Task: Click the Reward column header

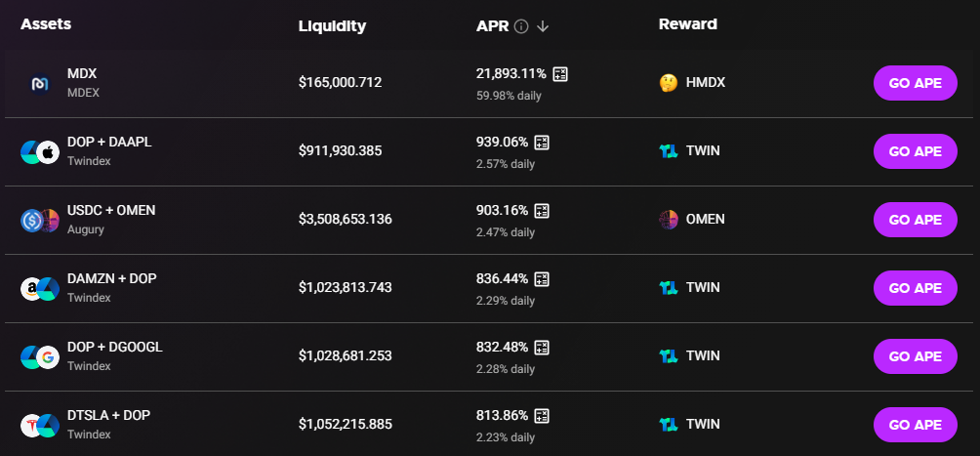Action: pyautogui.click(x=687, y=24)
